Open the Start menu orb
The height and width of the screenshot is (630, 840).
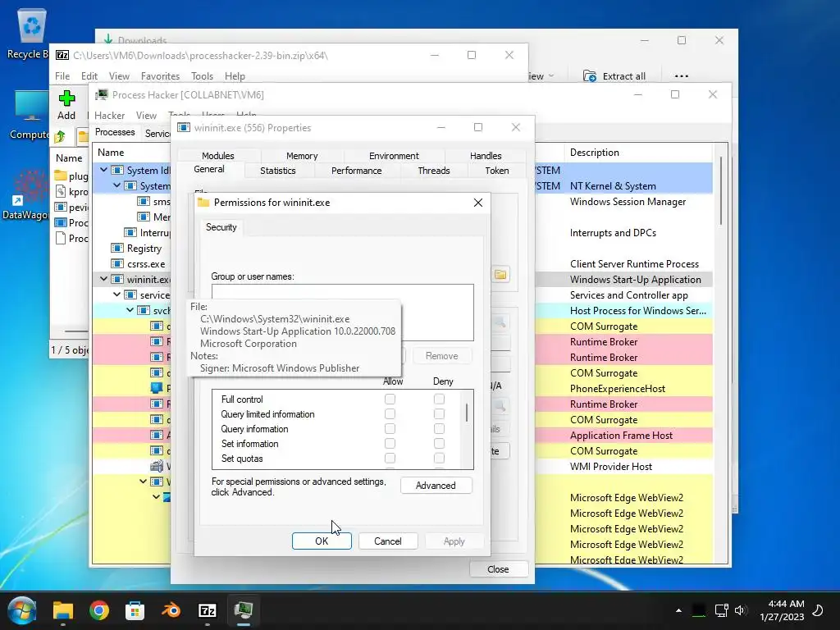[x=22, y=610]
